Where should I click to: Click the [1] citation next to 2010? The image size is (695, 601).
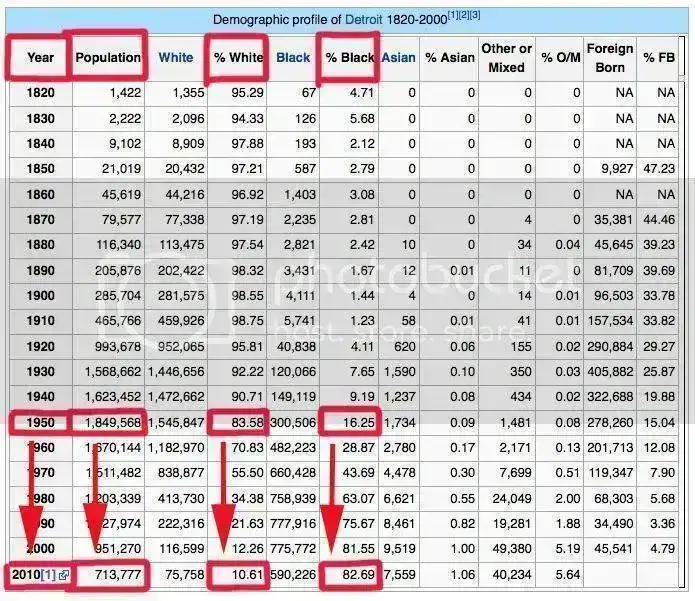(x=47, y=575)
